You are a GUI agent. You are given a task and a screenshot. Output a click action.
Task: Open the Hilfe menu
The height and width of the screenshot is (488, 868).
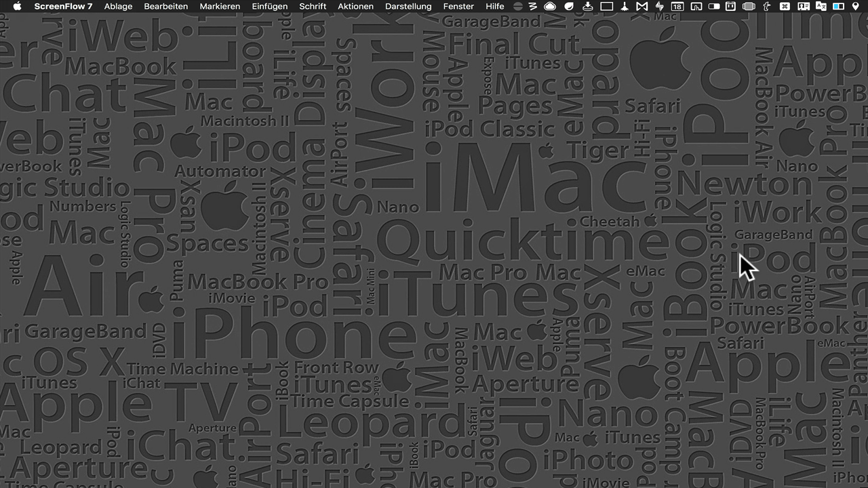coord(495,6)
